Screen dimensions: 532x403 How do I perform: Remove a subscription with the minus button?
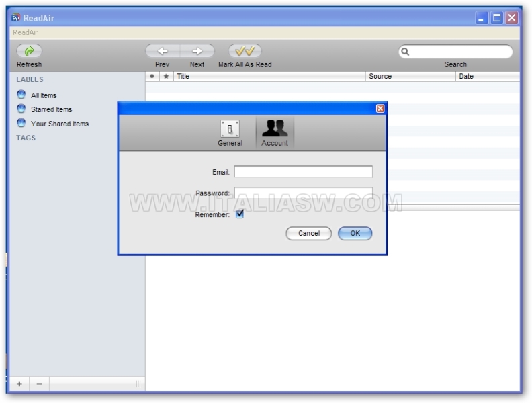click(x=39, y=384)
